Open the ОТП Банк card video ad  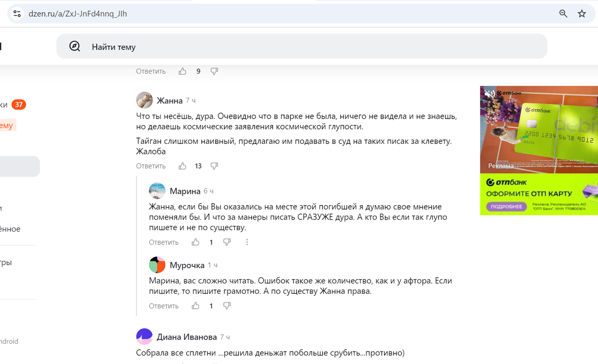pos(539,129)
